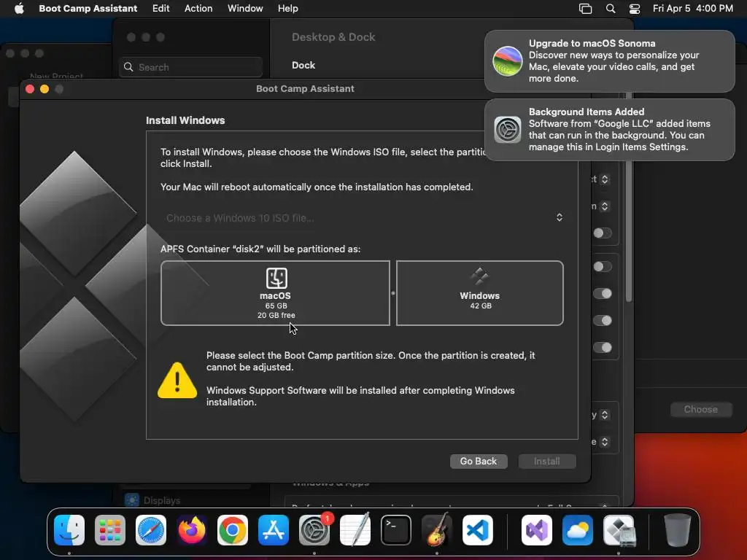Launch Safari from the Dock
This screenshot has width=747, height=560.
[151, 530]
